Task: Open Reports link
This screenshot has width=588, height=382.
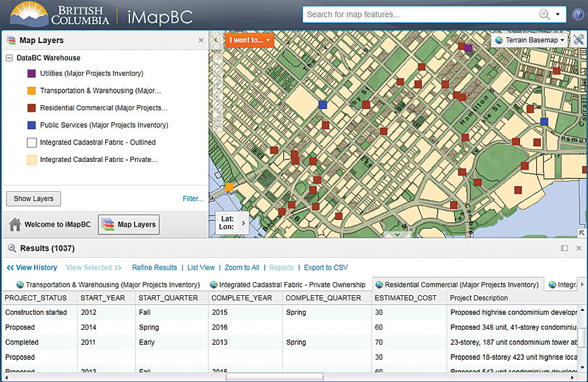Action: pos(282,268)
